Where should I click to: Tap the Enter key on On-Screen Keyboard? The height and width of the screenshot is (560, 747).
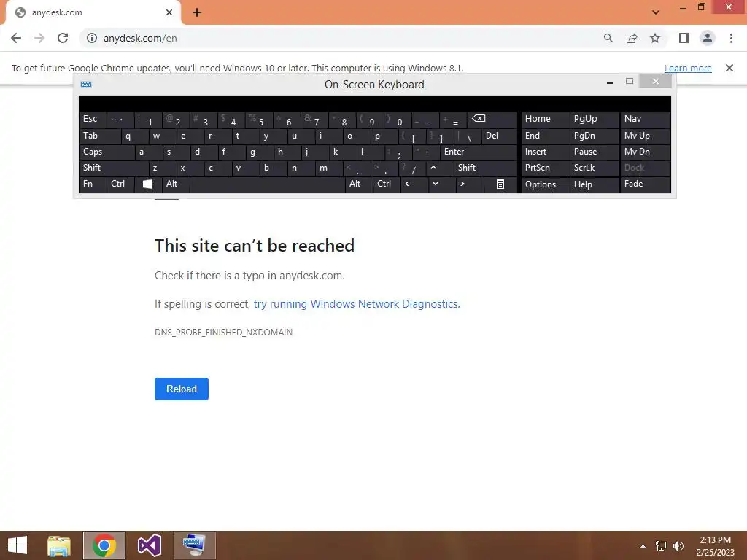point(479,152)
